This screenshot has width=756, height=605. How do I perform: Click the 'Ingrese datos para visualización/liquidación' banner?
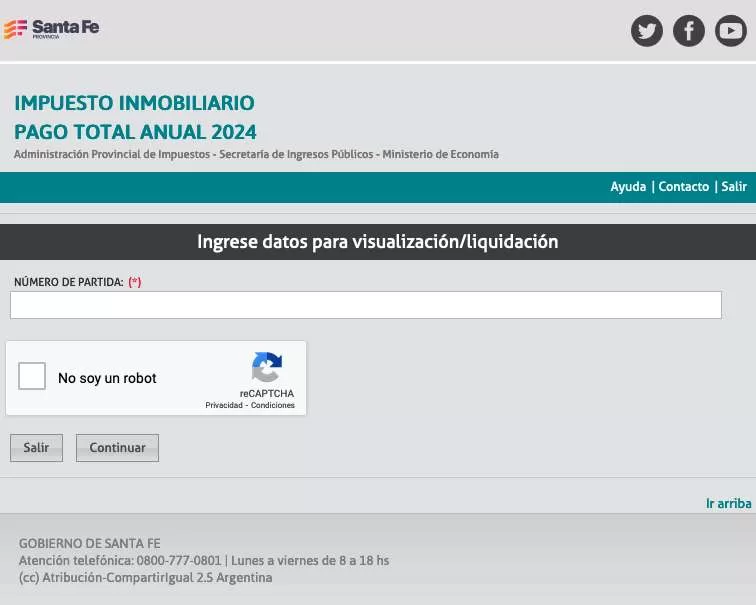pyautogui.click(x=378, y=242)
